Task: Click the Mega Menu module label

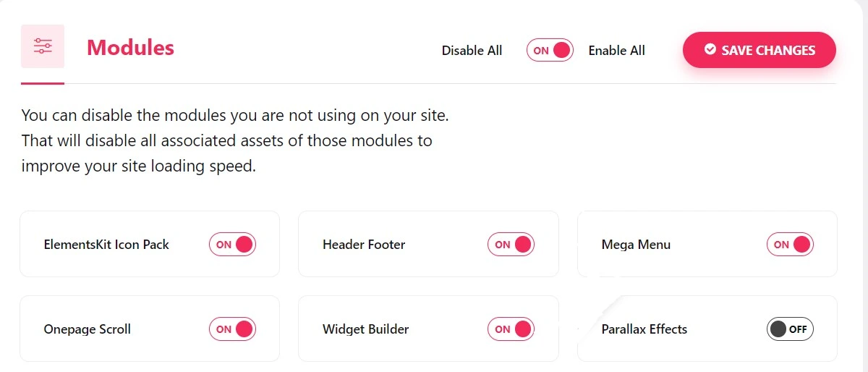Action: (x=636, y=245)
